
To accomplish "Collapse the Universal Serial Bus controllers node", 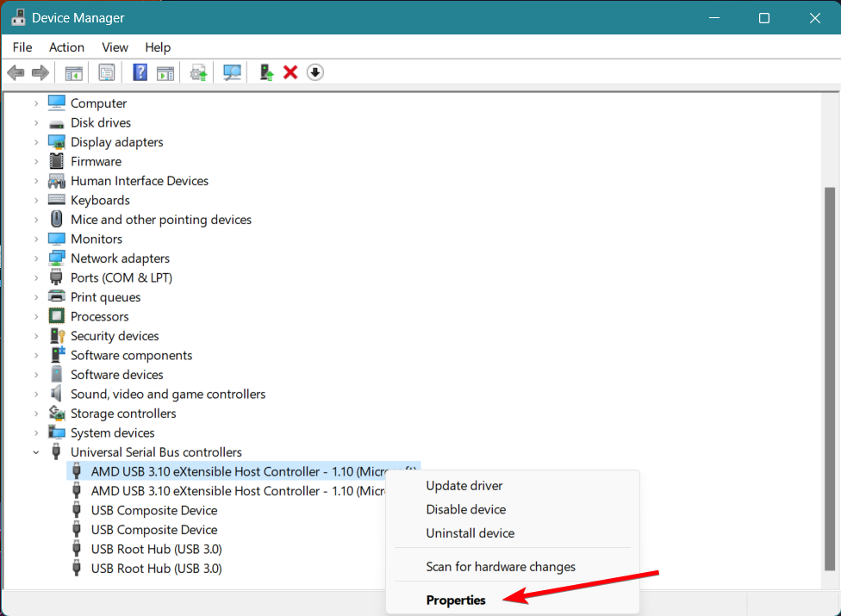I will [x=36, y=452].
